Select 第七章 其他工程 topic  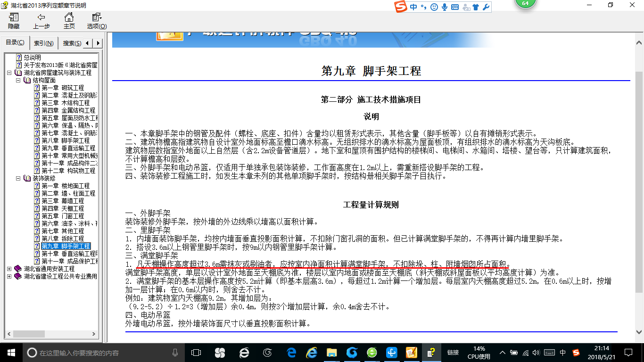click(63, 231)
